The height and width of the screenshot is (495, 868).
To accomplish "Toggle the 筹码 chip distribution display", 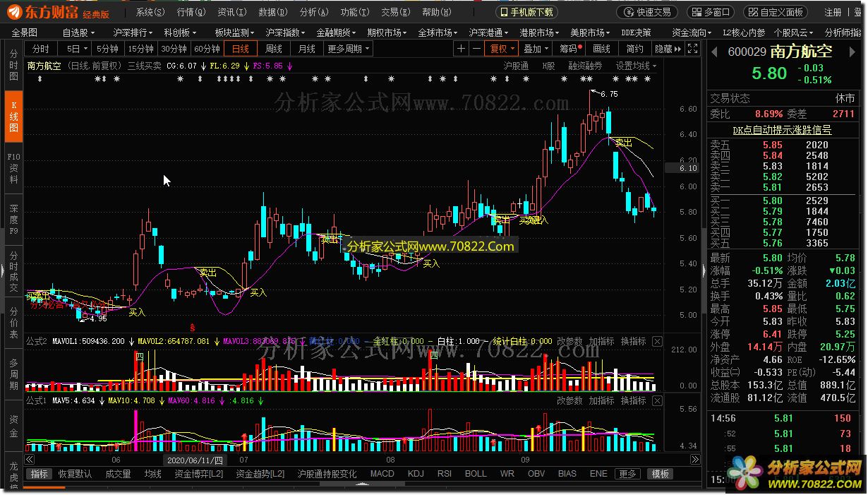I will pyautogui.click(x=569, y=49).
